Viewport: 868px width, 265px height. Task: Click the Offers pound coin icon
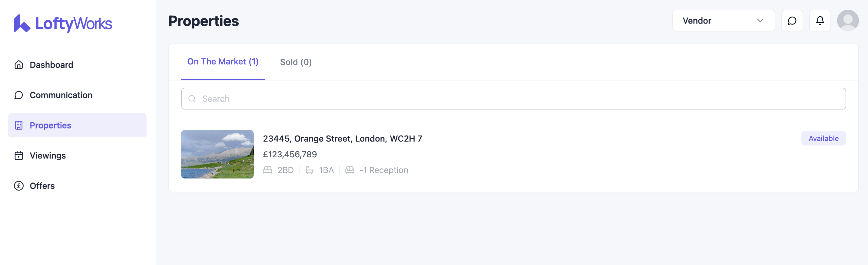[x=19, y=186]
